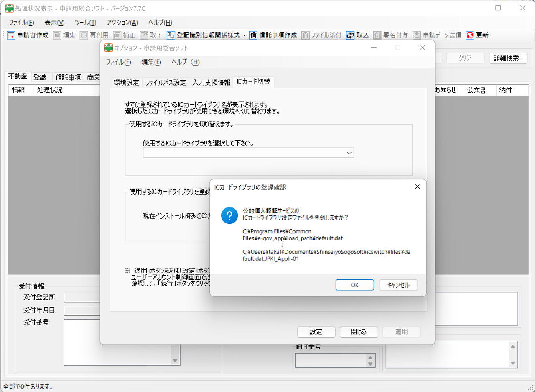Screen dimensions: 535x392
Task: Switch to the 入力支援情報 tab
Action: coord(211,83)
